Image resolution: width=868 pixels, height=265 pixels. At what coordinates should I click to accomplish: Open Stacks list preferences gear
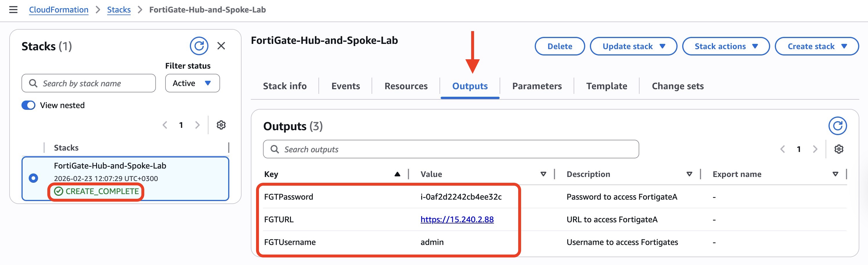click(x=221, y=125)
